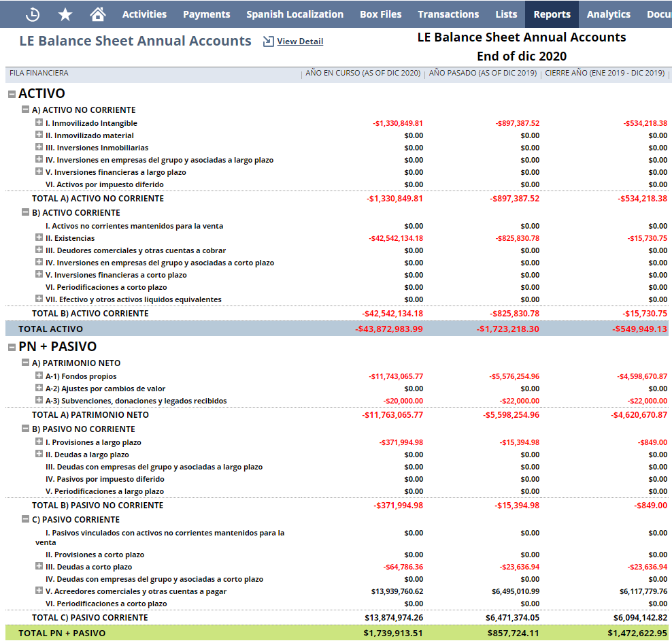The height and width of the screenshot is (643, 672).
Task: Open the Activities menu
Action: pos(144,14)
